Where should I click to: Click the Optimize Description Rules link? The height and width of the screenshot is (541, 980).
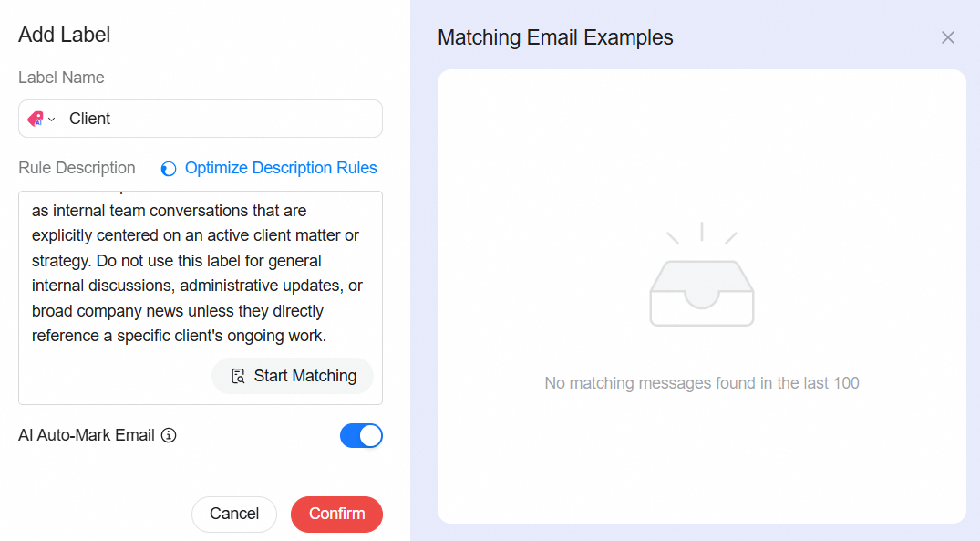pyautogui.click(x=281, y=168)
